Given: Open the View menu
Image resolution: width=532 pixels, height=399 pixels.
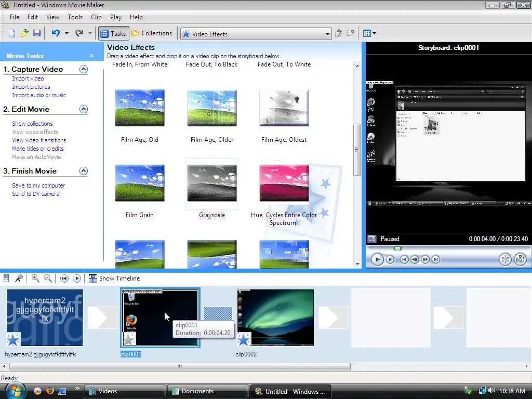Looking at the screenshot, I should (x=52, y=17).
